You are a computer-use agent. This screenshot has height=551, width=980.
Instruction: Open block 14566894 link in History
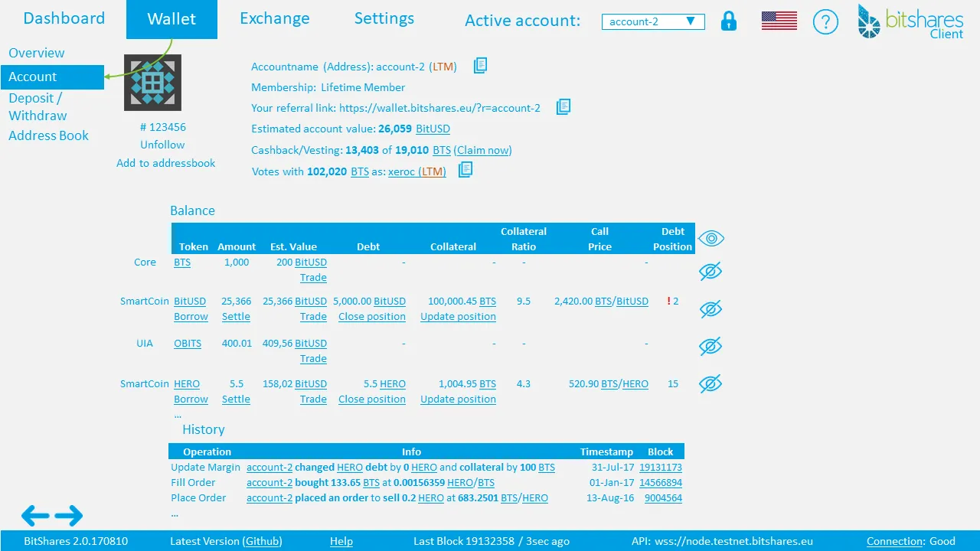(x=661, y=482)
